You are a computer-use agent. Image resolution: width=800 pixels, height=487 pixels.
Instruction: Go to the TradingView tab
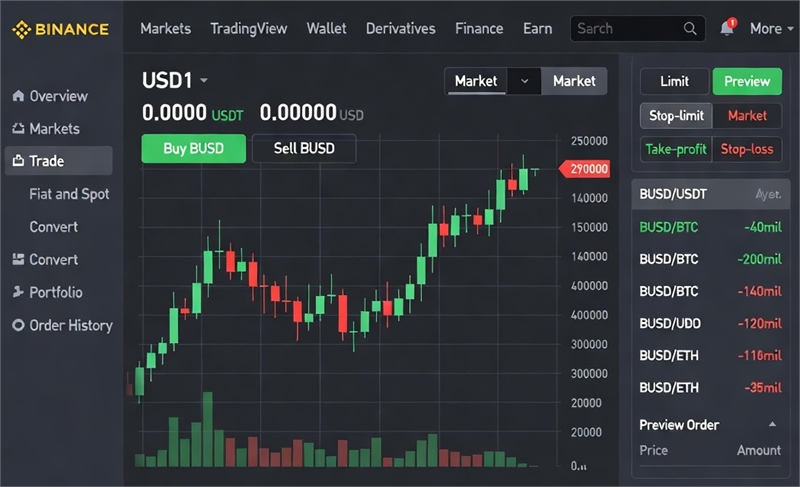click(248, 28)
